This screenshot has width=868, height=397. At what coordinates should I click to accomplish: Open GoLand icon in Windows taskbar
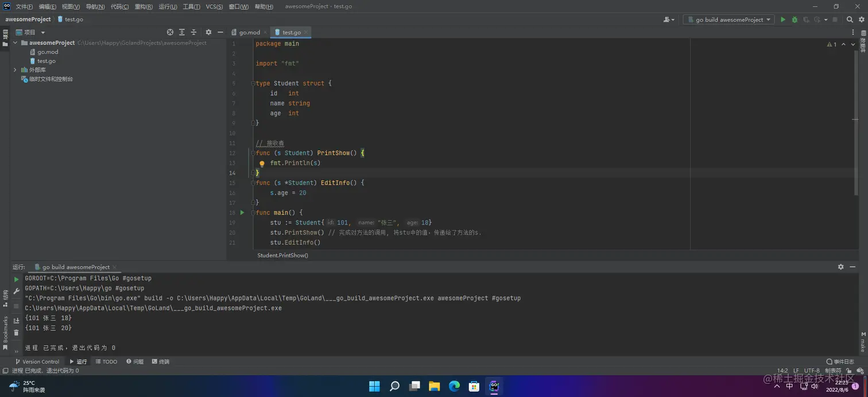coord(494,386)
